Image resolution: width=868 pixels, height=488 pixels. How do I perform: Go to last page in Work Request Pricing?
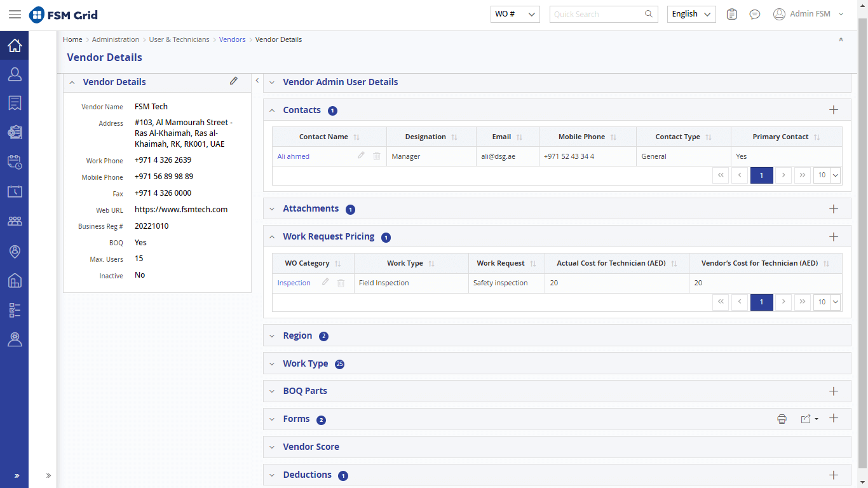tap(803, 302)
